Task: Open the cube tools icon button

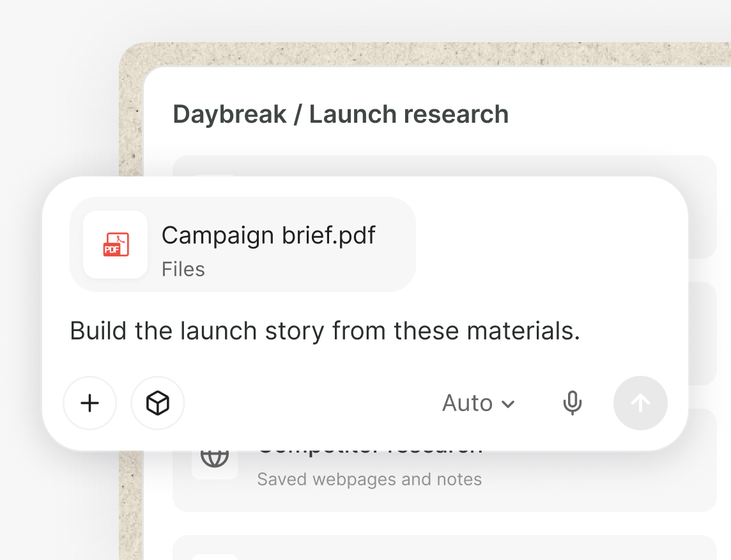Action: (x=158, y=403)
